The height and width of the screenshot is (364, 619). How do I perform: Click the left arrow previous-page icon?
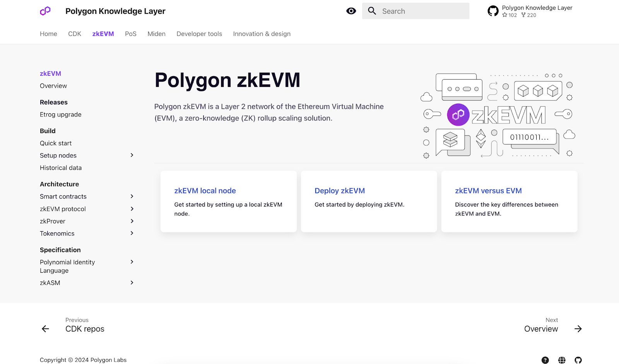coord(45,329)
